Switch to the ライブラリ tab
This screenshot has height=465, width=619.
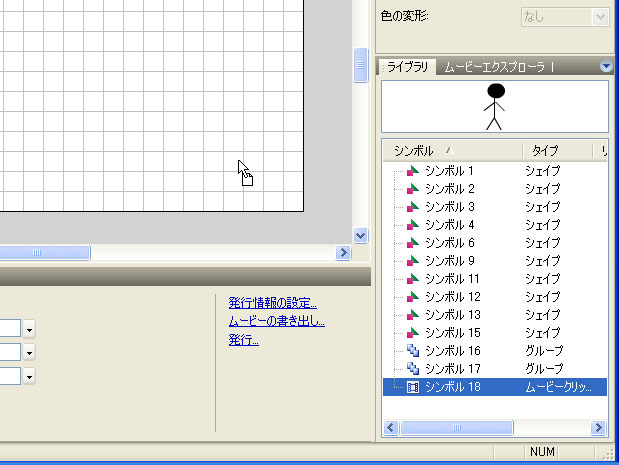coord(407,67)
